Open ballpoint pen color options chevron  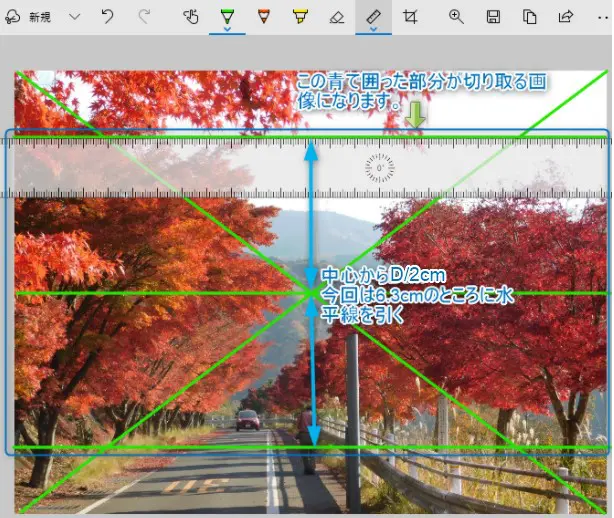pos(227,29)
